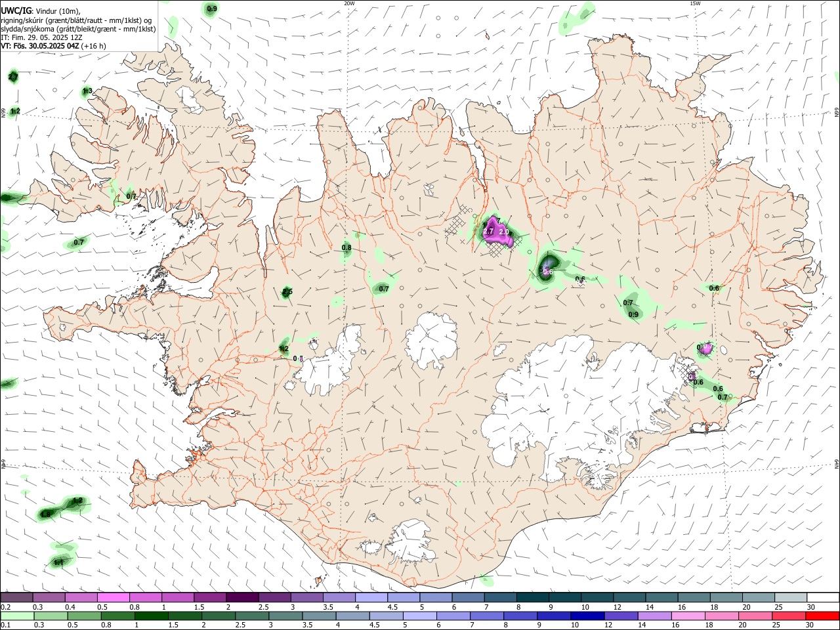Image resolution: width=840 pixels, height=630 pixels.
Task: Select the 'rigning/skúrir' description line in header
Action: pos(76,20)
